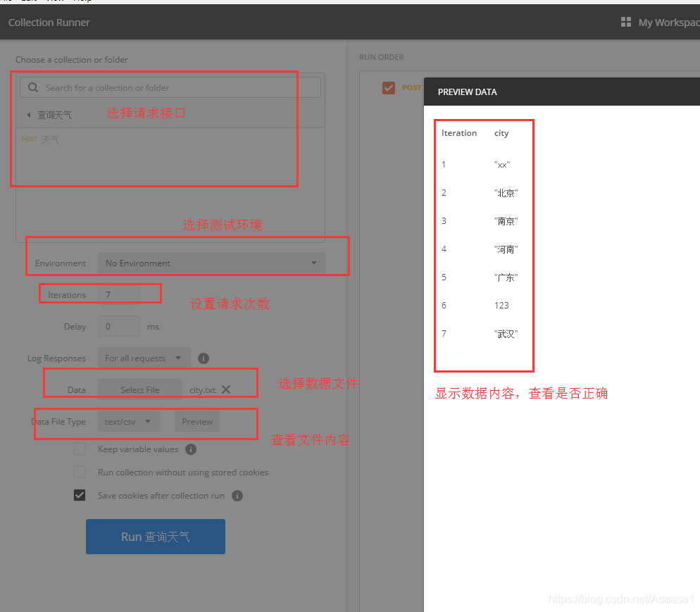This screenshot has width=700, height=612.
Task: Open Log Responses dropdown For all requests
Action: [x=144, y=358]
